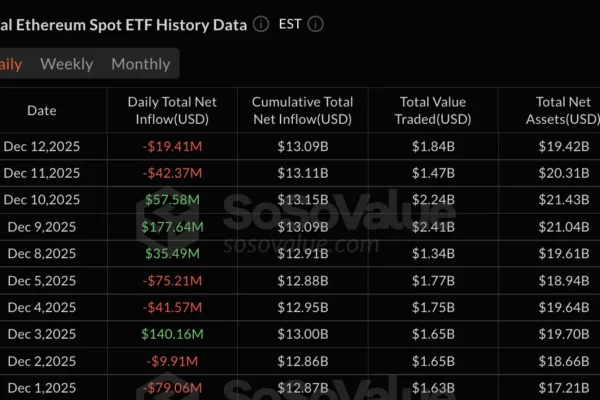This screenshot has height=400, width=600.
Task: Click the $177.64M inflow on Dec 9
Action: click(x=172, y=226)
